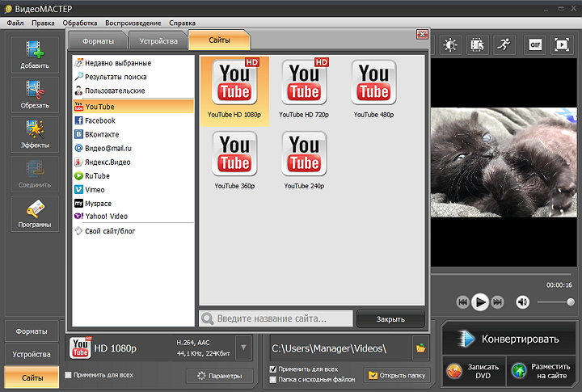Viewport: 582px width, 392px height.
Task: Click the Закрыть button
Action: click(x=390, y=318)
